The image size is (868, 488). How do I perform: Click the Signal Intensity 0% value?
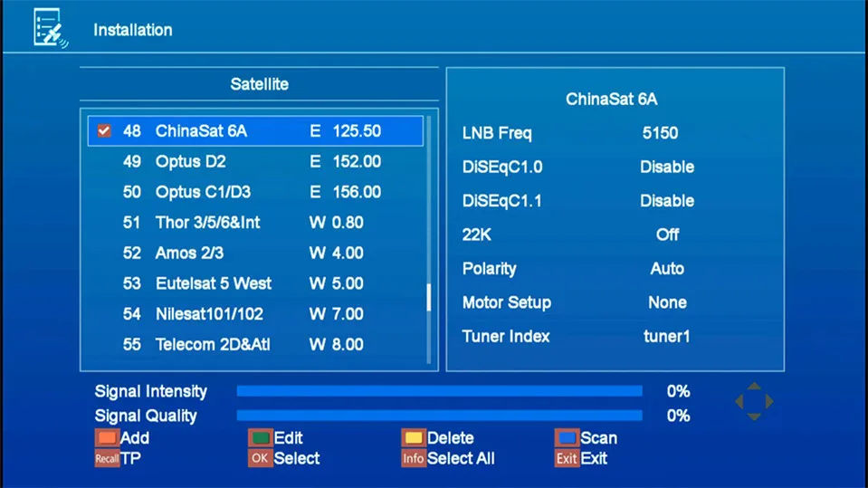(678, 392)
